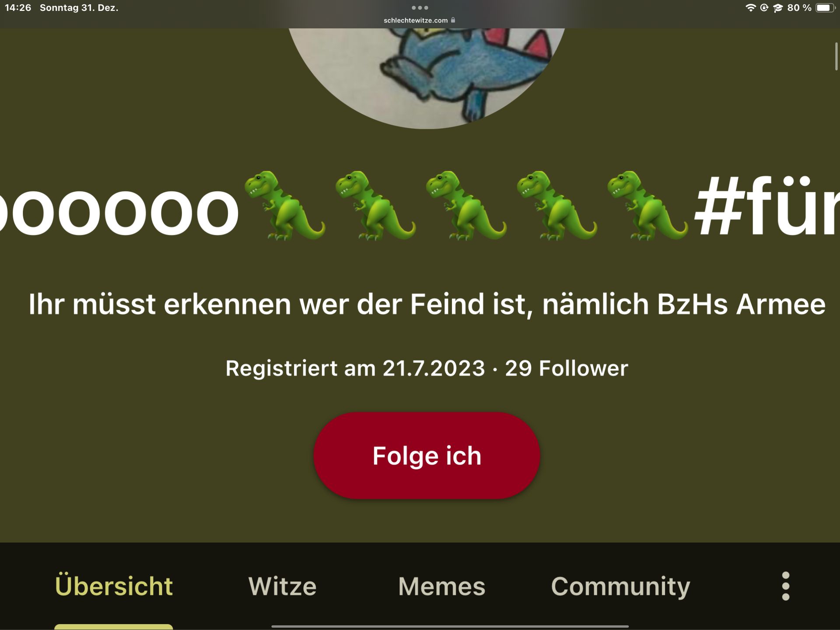Open the three-dot more options menu
Screen dimensions: 840x630
point(786,586)
